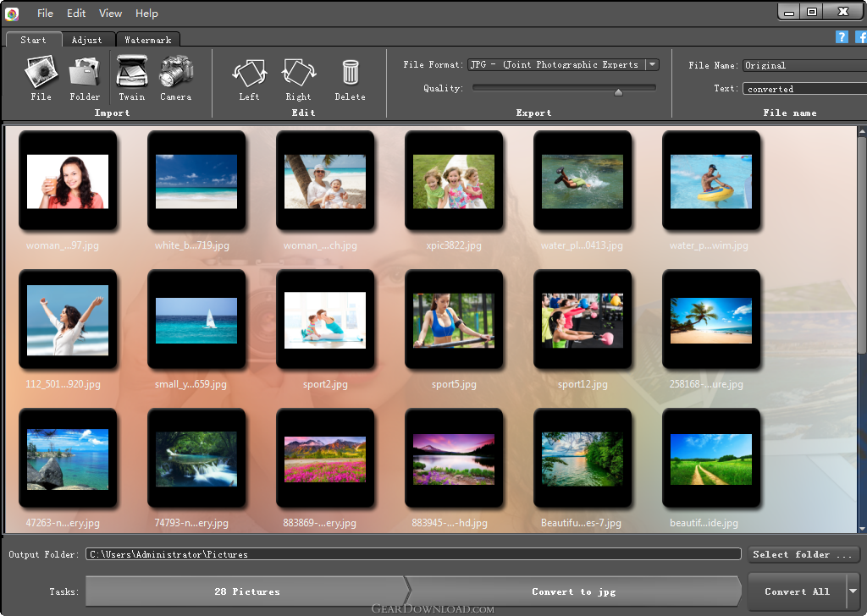The image size is (867, 616).
Task: Click the Output Folder path field
Action: [x=413, y=554]
